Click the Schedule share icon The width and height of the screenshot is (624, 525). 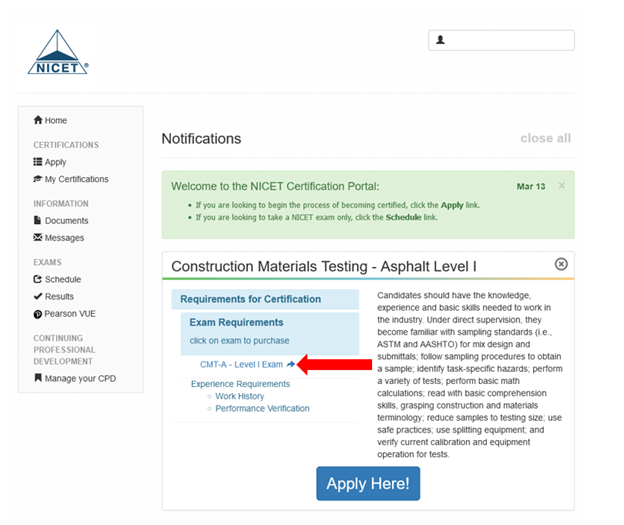[x=37, y=279]
